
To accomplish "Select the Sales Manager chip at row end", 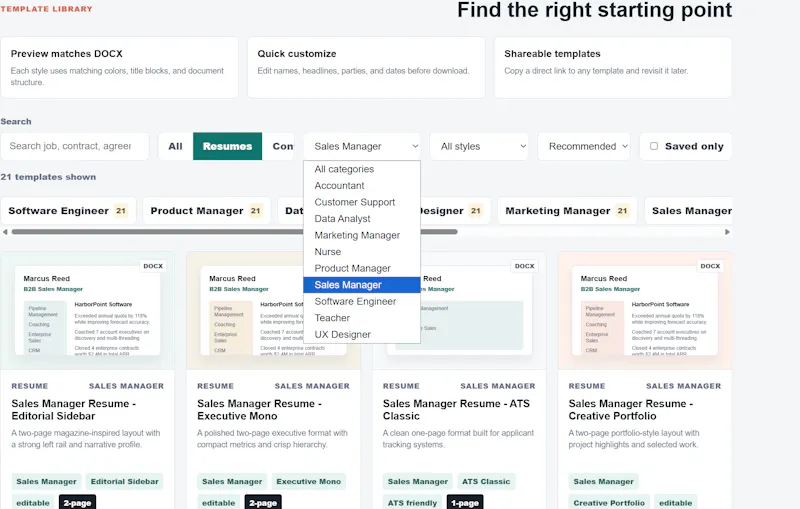I will (x=689, y=211).
